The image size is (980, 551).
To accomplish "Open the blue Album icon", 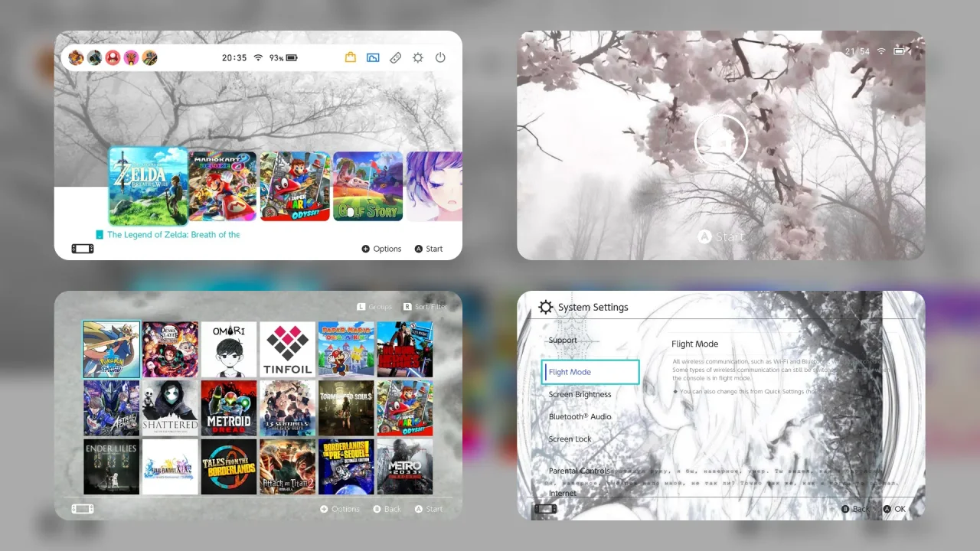I will (x=373, y=57).
